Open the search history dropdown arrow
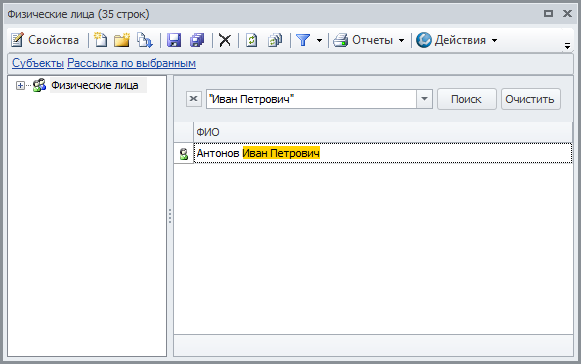 point(424,99)
